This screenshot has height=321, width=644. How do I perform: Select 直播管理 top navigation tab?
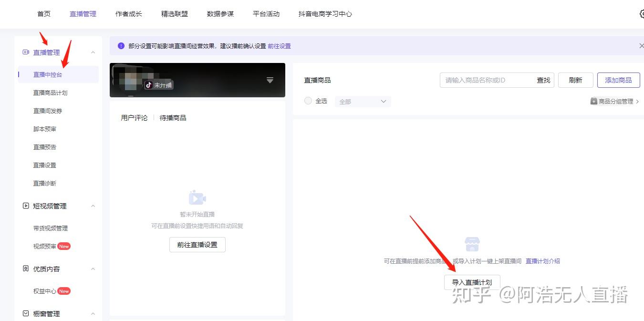click(x=83, y=14)
